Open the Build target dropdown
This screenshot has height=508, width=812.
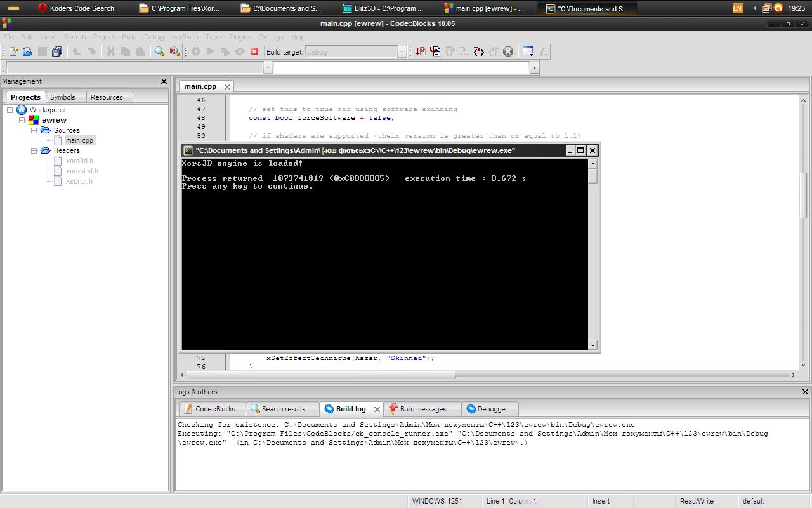[x=402, y=52]
